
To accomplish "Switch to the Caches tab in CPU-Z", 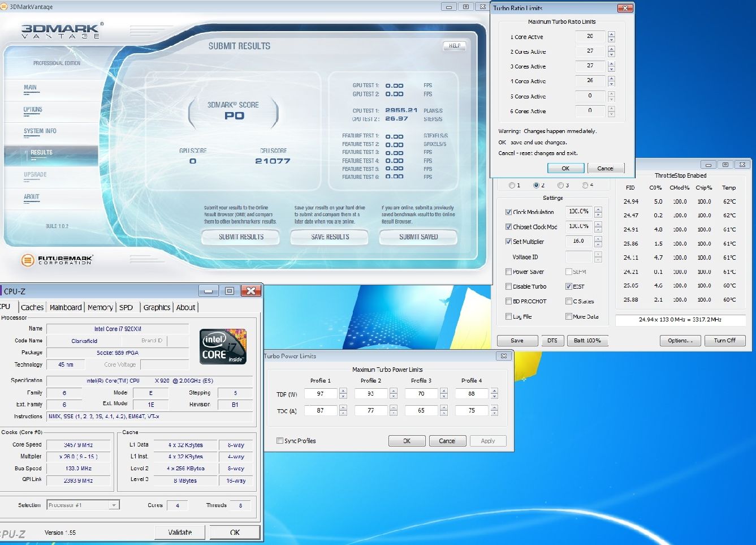I will [32, 307].
